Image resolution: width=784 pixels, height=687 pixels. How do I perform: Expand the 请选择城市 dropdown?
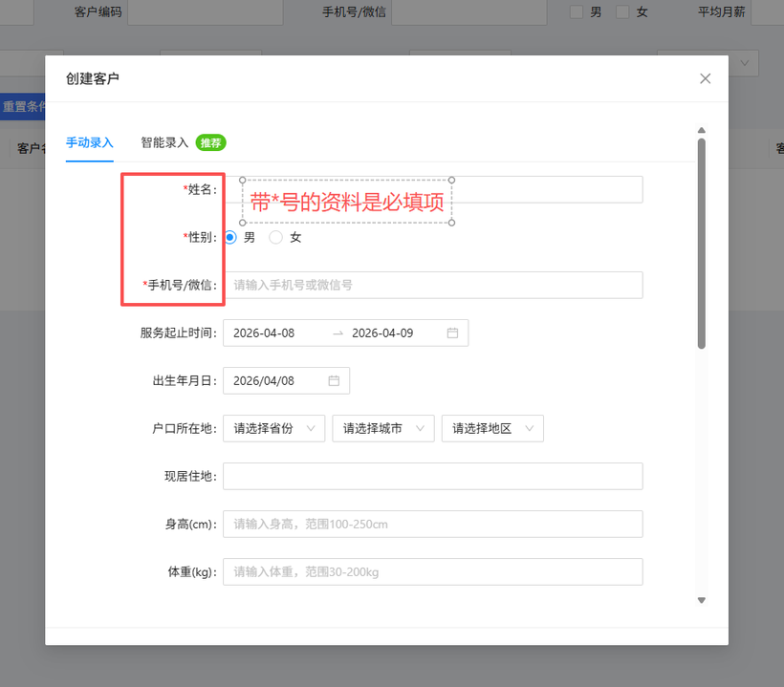383,428
